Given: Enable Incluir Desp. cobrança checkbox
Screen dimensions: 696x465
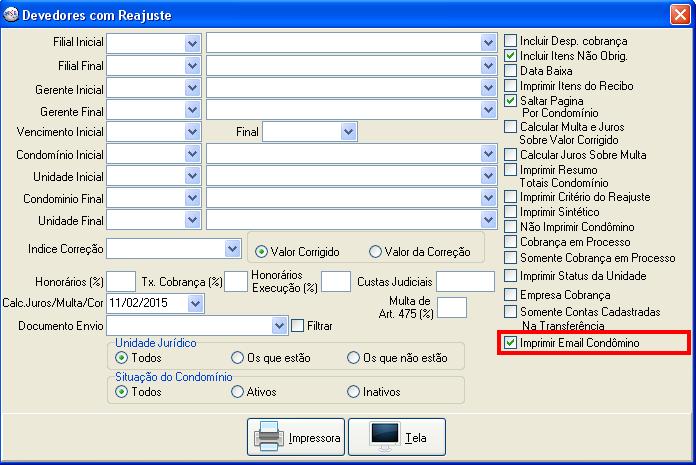Looking at the screenshot, I should coord(511,41).
